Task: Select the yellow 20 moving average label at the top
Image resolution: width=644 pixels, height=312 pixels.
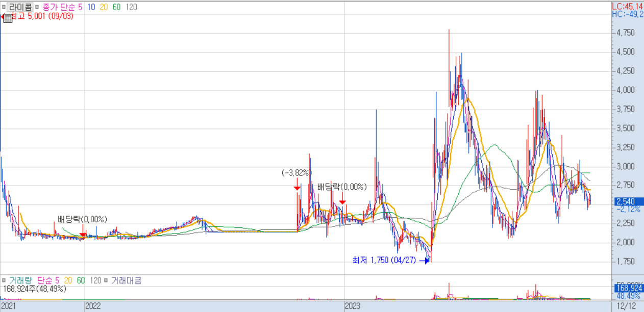Action: click(104, 7)
